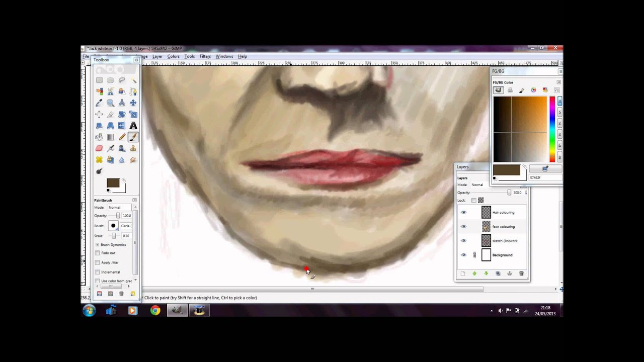Viewport: 644px width, 362px height.
Task: Select the Dodge/Burn tool
Action: coord(99,171)
